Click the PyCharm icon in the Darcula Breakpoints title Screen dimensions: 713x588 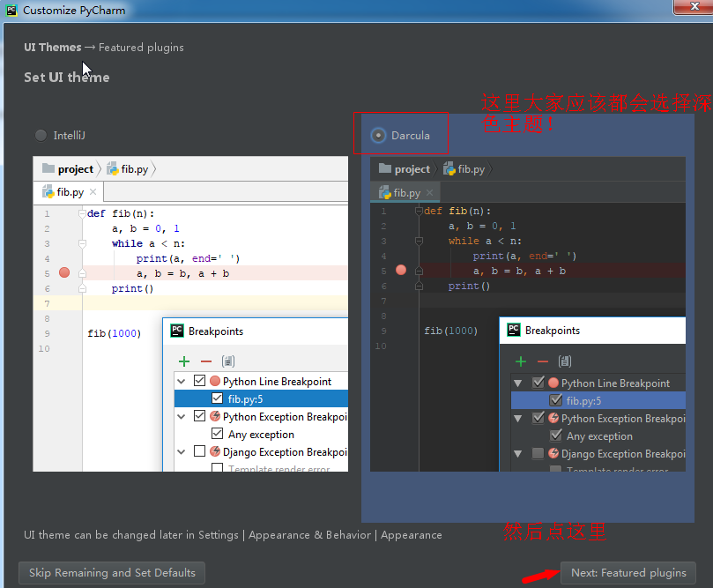click(x=514, y=330)
